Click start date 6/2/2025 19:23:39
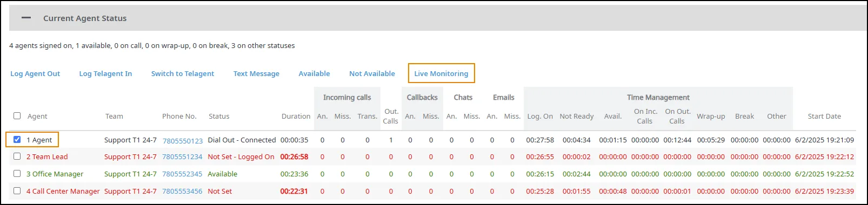 coord(824,192)
